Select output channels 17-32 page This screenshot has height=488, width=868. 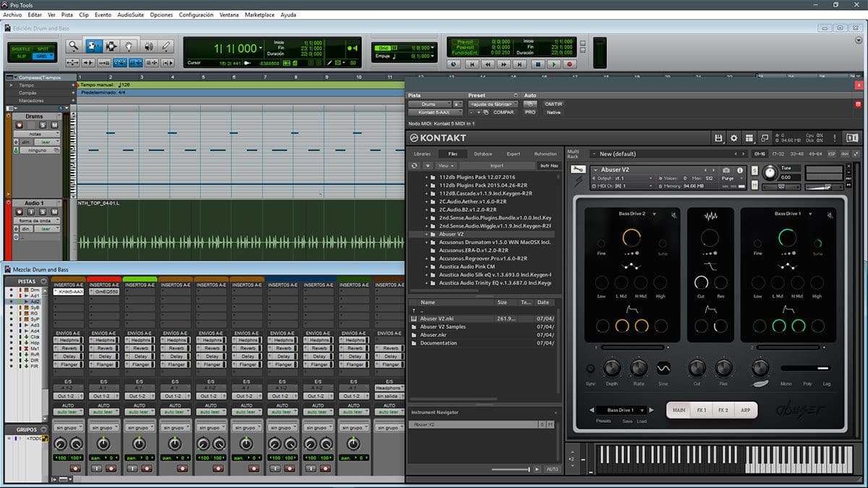coord(778,154)
